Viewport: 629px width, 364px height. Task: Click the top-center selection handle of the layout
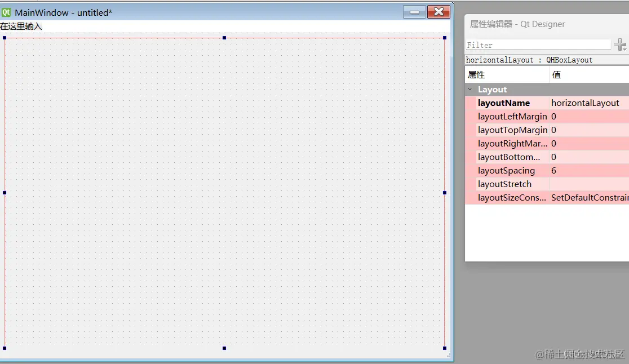pos(224,38)
